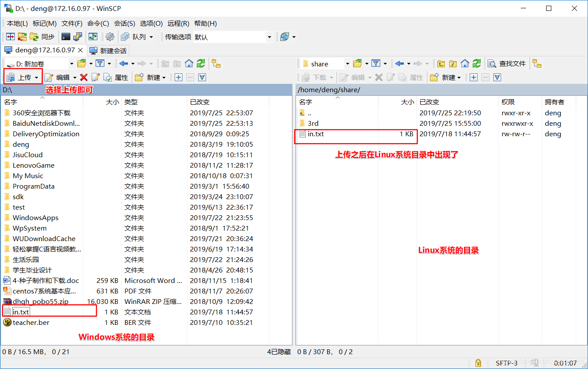Open the 选项(O) menu

coord(151,23)
